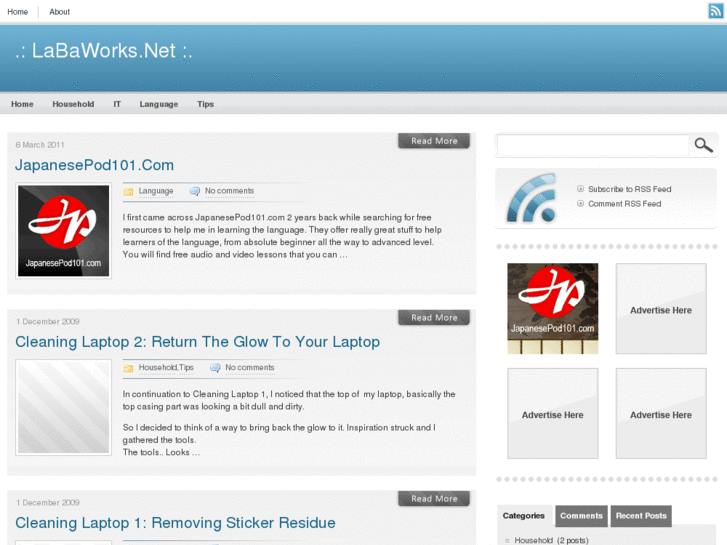727x545 pixels.
Task: Click Read More for Cleaning Laptop 2 post
Action: (434, 318)
